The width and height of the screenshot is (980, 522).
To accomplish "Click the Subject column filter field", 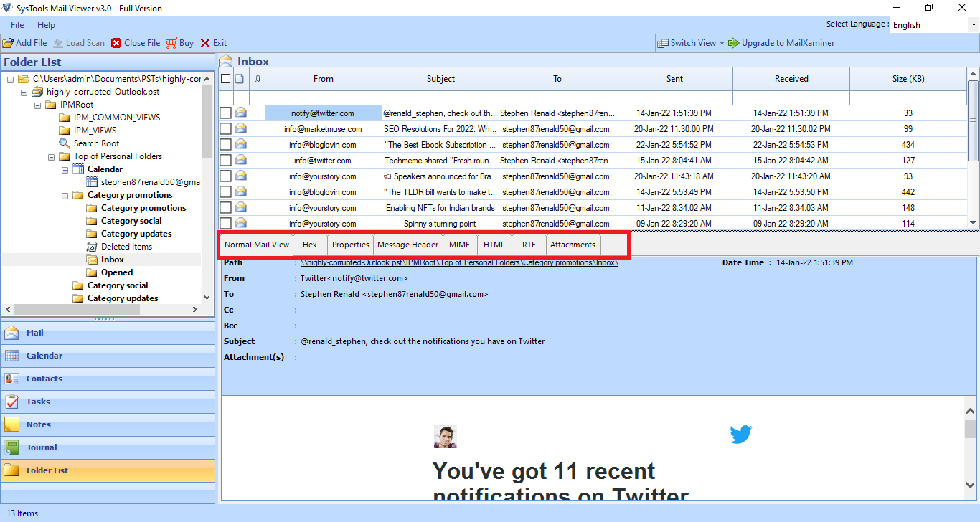I will (440, 98).
